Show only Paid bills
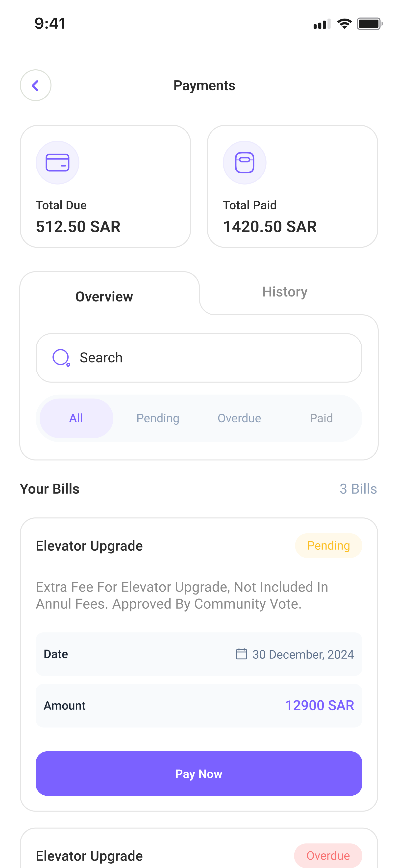398x868 pixels. click(321, 418)
